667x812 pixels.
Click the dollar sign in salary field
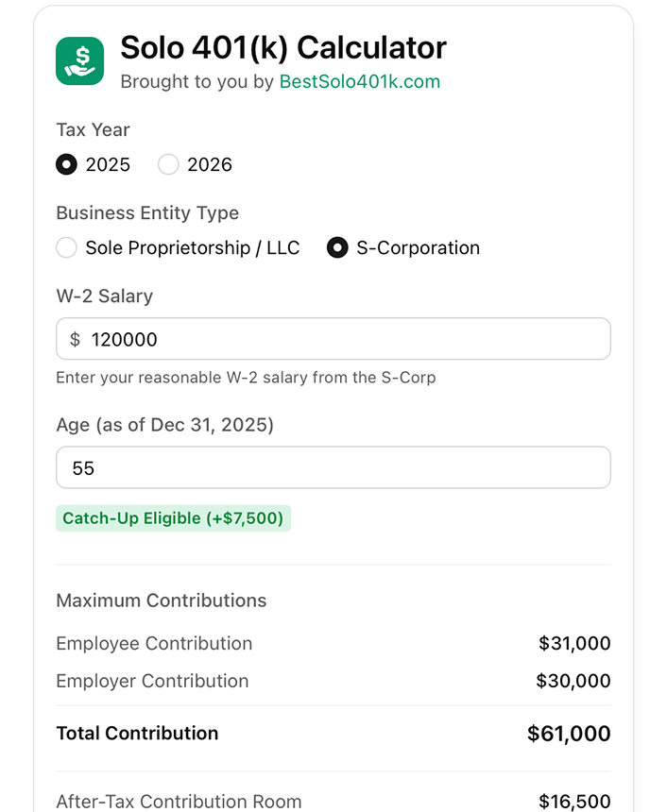coord(76,339)
